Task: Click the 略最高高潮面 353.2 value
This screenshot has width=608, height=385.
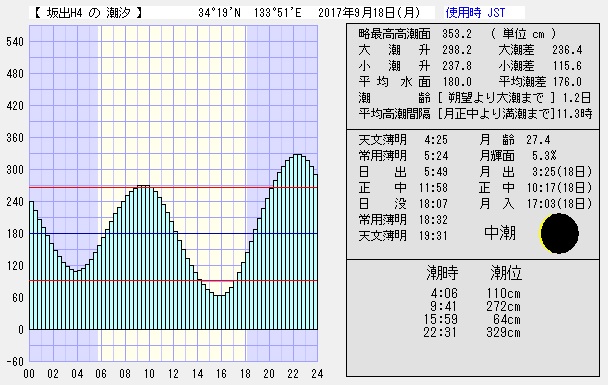Action: (x=457, y=34)
